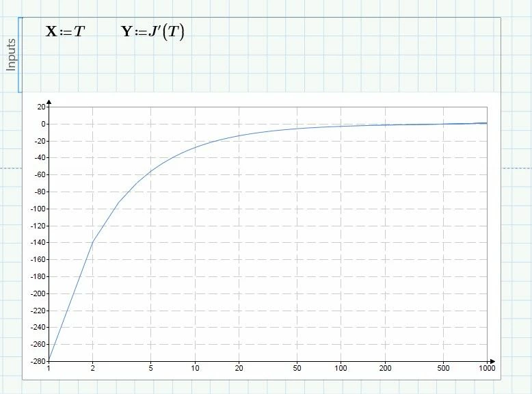The height and width of the screenshot is (394, 532).
Task: Click x-axis tick label 500
Action: (443, 368)
